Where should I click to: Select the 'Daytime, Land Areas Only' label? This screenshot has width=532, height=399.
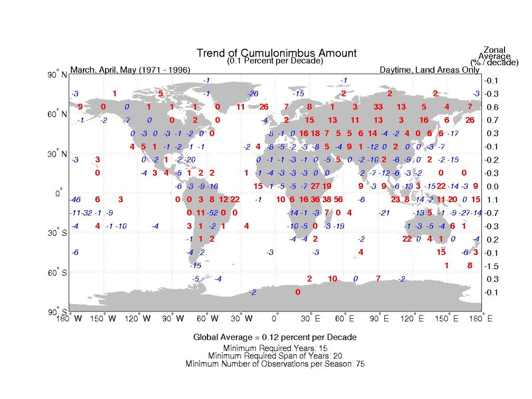click(x=429, y=70)
